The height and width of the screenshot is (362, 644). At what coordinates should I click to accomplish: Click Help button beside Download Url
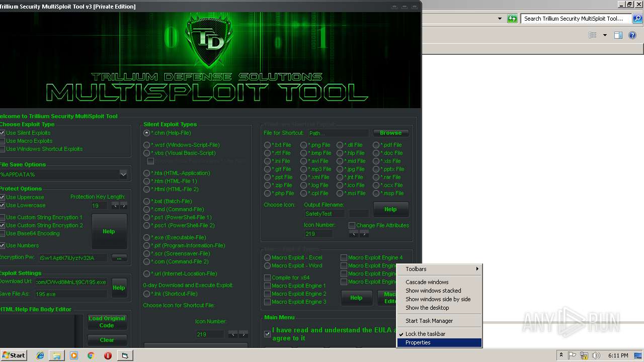(119, 288)
